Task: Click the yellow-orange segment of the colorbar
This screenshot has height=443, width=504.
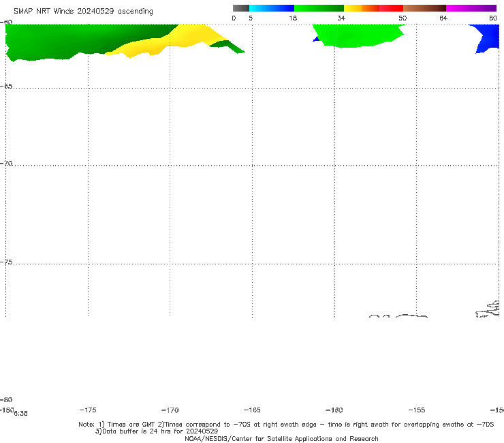Action: tap(362, 8)
